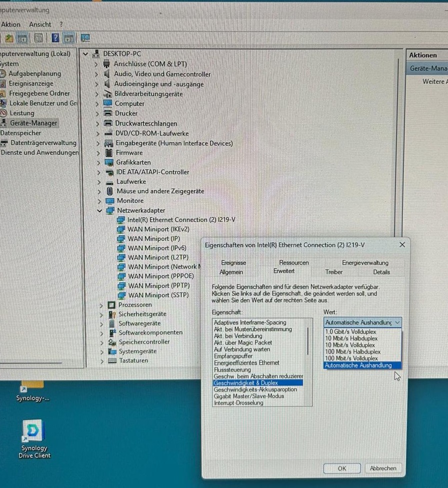
Task: Expand the Laufwerke node
Action: tap(99, 182)
